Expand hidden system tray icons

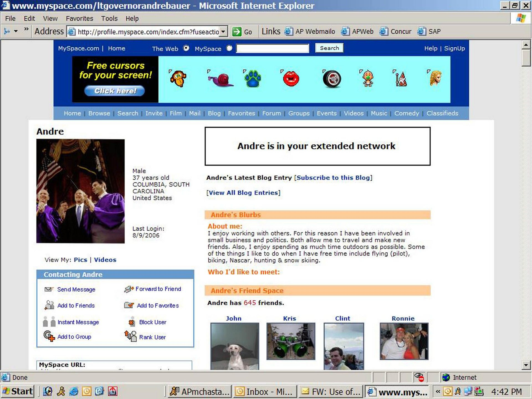pyautogui.click(x=438, y=392)
